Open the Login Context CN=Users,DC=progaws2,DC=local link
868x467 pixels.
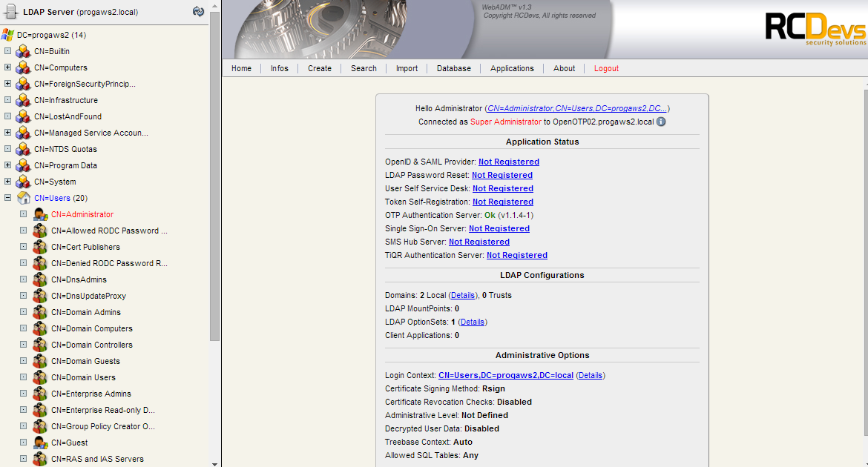(x=506, y=375)
